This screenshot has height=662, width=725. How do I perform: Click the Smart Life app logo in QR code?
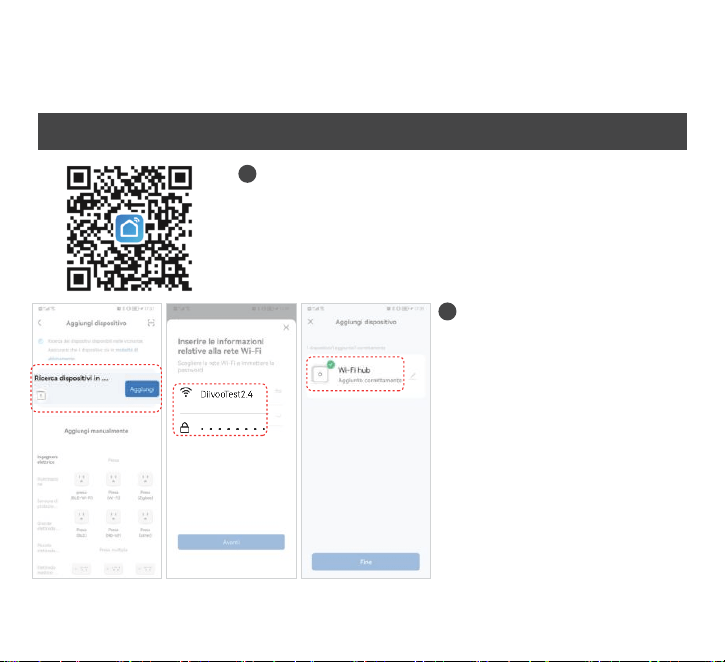click(x=129, y=228)
